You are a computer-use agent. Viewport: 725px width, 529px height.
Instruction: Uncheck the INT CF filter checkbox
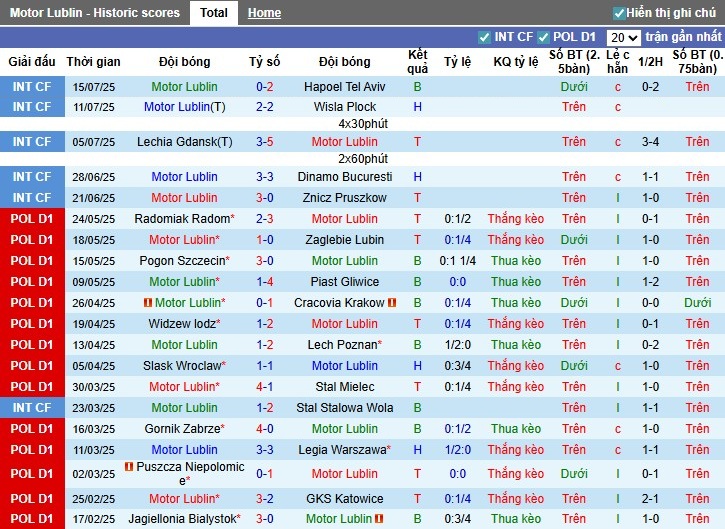pos(485,37)
